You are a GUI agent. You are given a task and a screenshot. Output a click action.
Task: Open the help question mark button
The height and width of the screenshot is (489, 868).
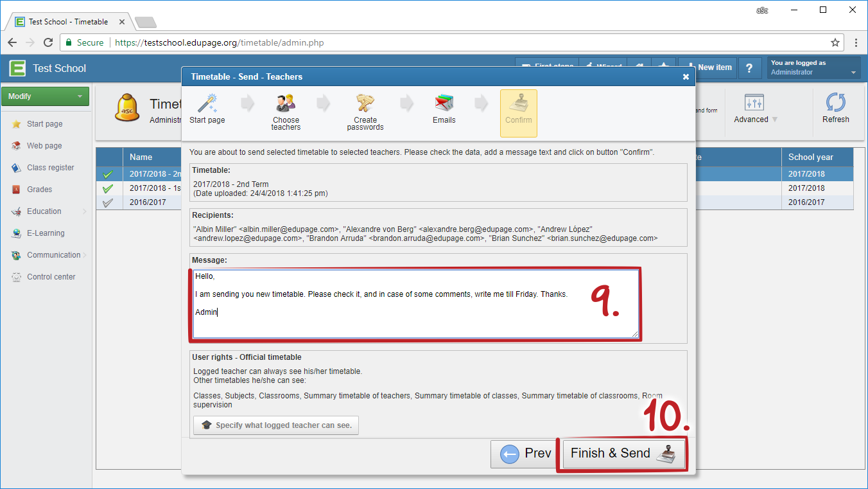click(749, 68)
